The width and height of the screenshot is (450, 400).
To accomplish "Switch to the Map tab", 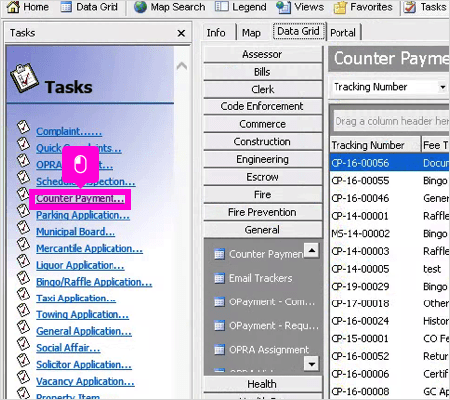I will click(x=251, y=33).
